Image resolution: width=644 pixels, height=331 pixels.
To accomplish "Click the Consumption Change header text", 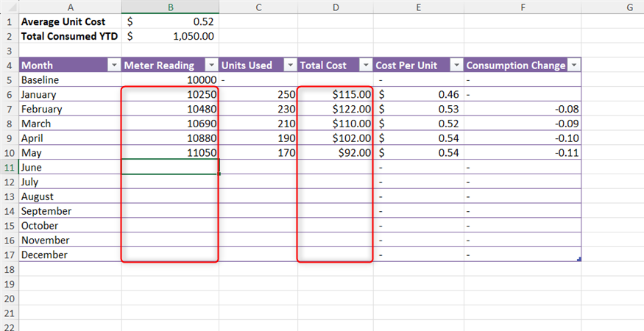I will [516, 65].
